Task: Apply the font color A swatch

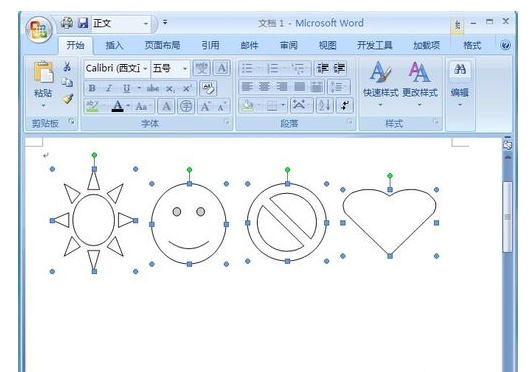Action: point(117,106)
